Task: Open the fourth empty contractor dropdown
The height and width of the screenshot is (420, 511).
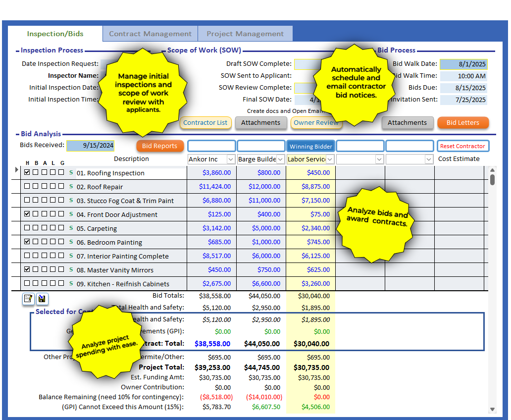Action: [379, 159]
